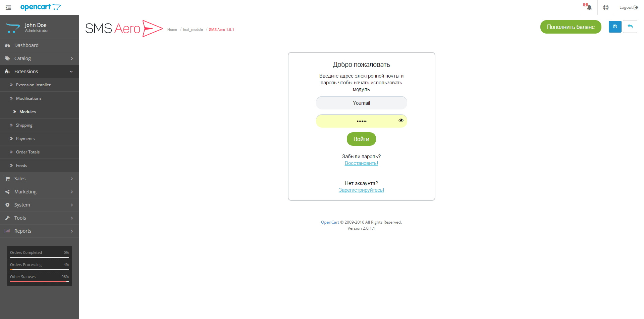644x319 pixels.
Task: Click the Orders Completed progress bar
Action: click(x=39, y=257)
